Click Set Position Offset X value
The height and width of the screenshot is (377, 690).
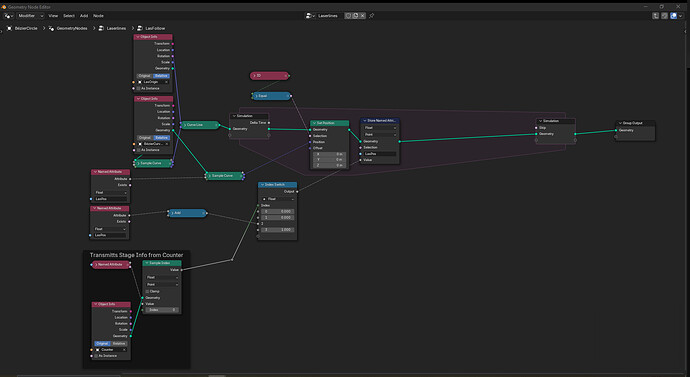[330, 154]
